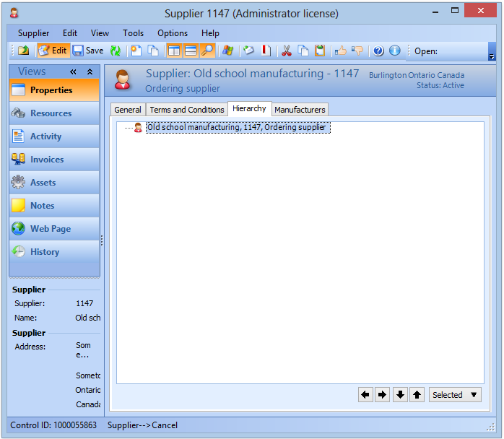Click the right arrow hierarchy button
This screenshot has height=439, width=504.
(x=382, y=394)
